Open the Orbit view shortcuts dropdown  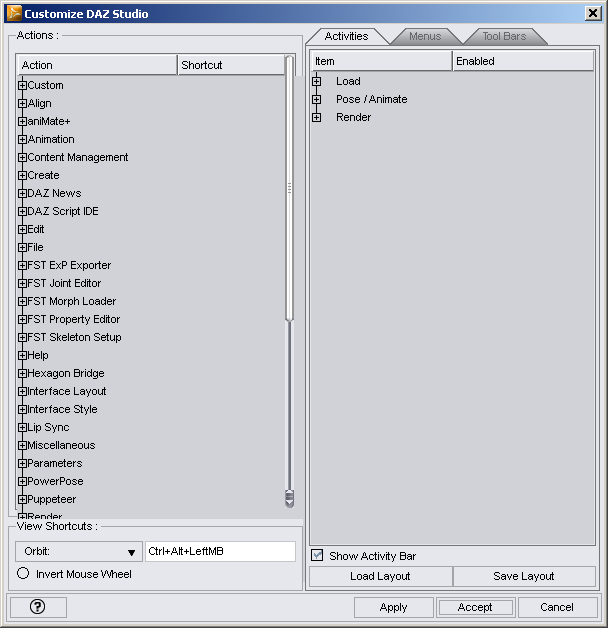(x=79, y=552)
